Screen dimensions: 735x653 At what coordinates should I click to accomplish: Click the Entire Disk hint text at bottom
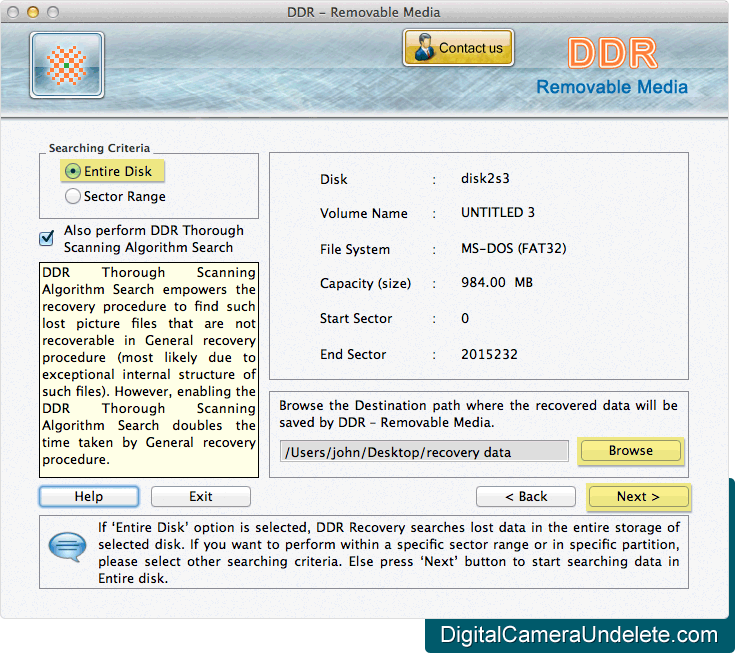[389, 553]
